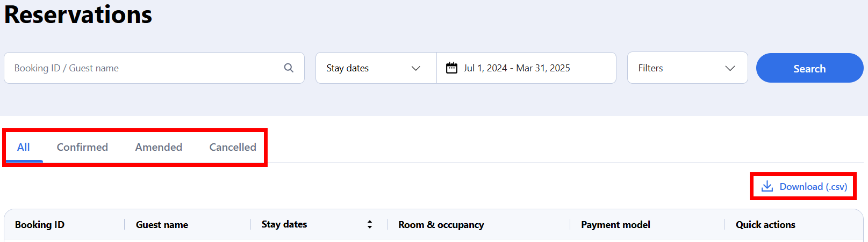Focus the Booking ID / Guest name field
Viewport: 868px width, 242px height.
pyautogui.click(x=154, y=68)
